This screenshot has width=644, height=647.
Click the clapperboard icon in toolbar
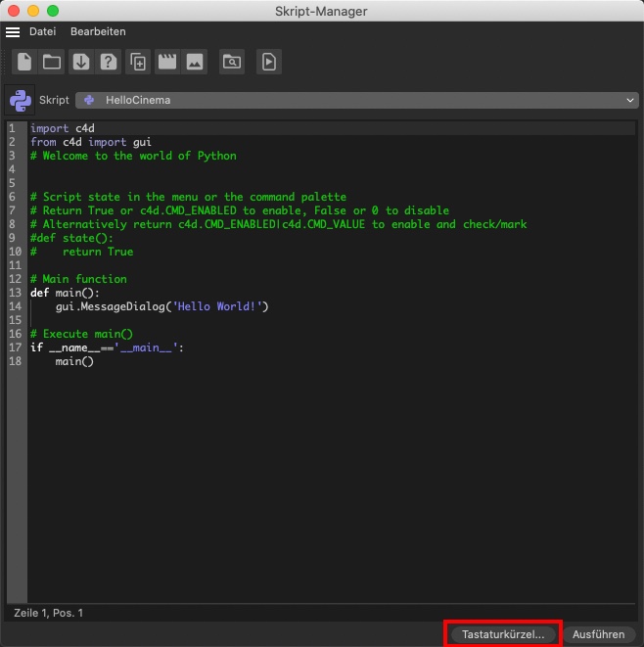tap(166, 62)
